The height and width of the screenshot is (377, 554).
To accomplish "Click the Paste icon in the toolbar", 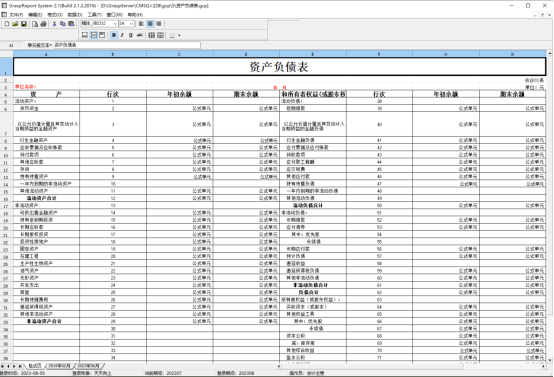I will (71, 24).
